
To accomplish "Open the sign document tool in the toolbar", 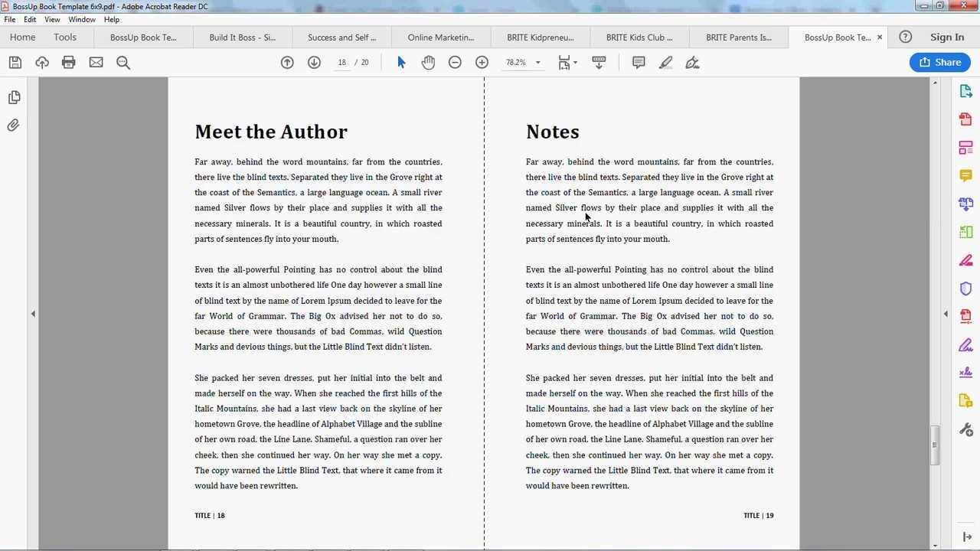I will [x=692, y=63].
